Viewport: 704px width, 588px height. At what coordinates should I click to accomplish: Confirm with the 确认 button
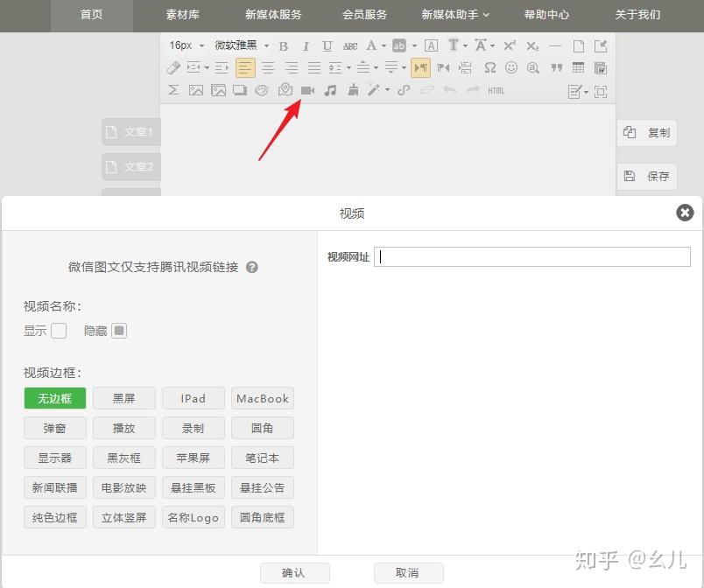294,573
